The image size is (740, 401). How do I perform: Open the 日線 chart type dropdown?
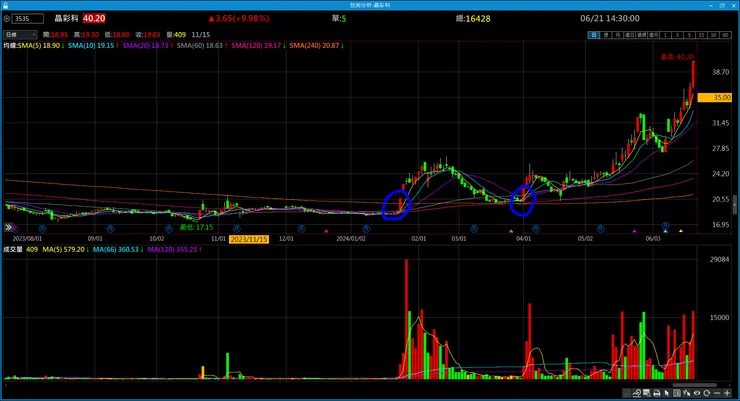click(20, 34)
